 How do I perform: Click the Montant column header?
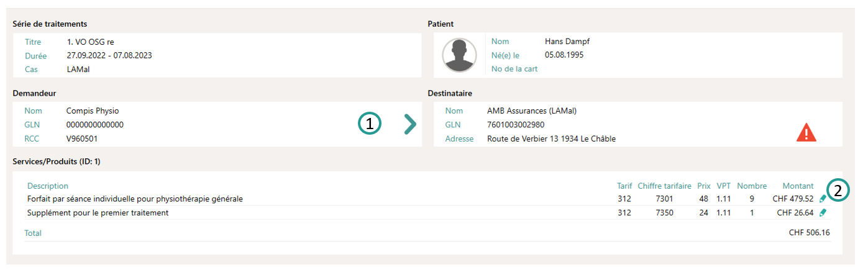[x=798, y=186]
